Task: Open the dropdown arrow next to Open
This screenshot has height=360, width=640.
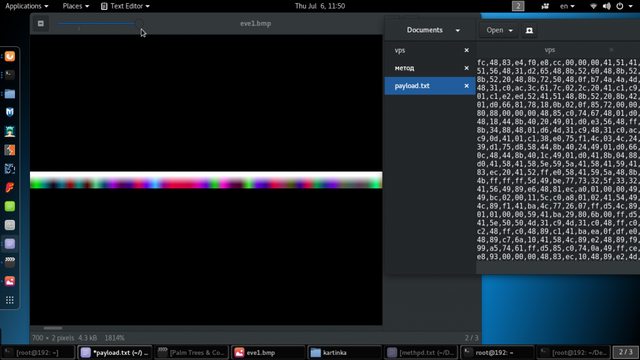Action: click(x=511, y=31)
